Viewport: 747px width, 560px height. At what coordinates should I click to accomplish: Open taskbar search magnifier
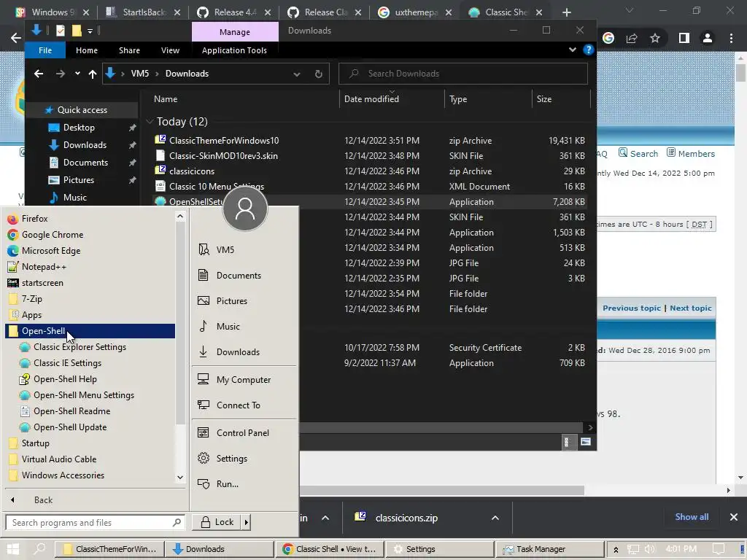[40, 549]
